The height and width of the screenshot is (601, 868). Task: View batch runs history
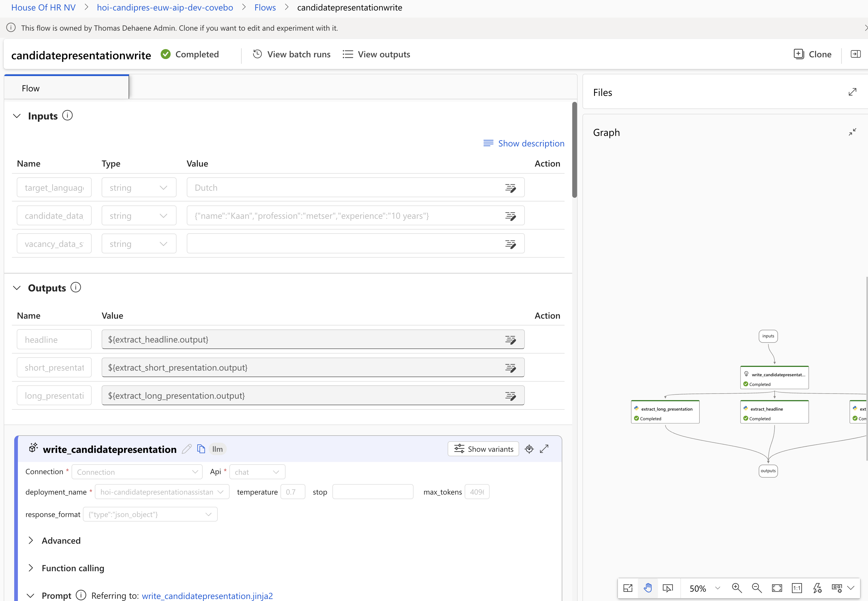[292, 54]
